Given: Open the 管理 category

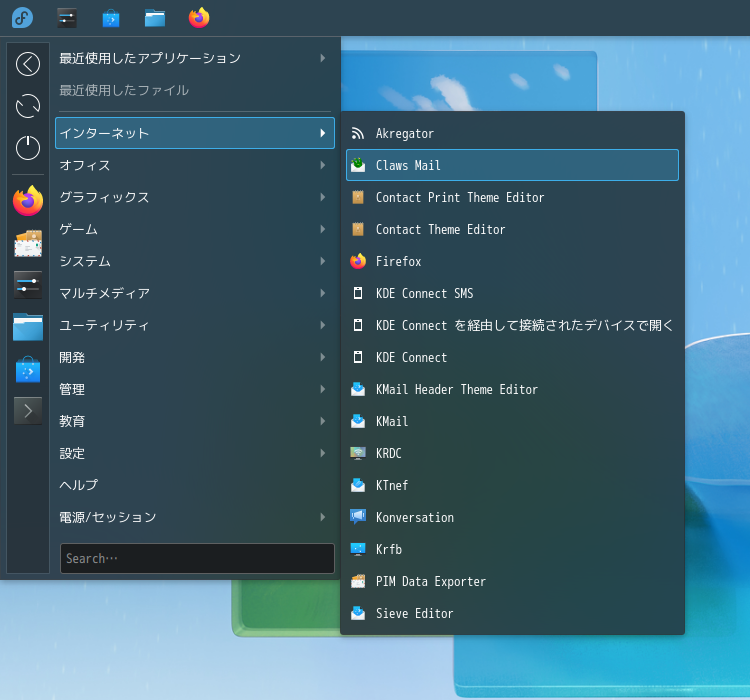Looking at the screenshot, I should coord(195,389).
